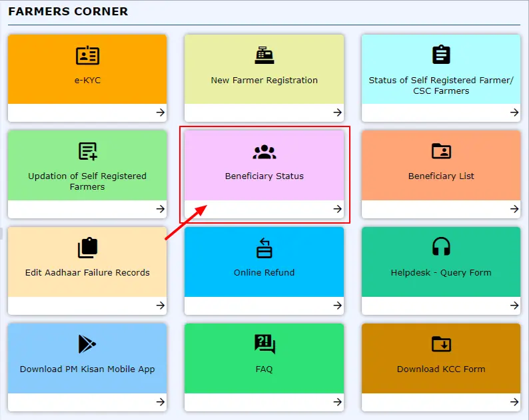Click the arrow under Edit Aadhaar Failure Records

(x=161, y=306)
